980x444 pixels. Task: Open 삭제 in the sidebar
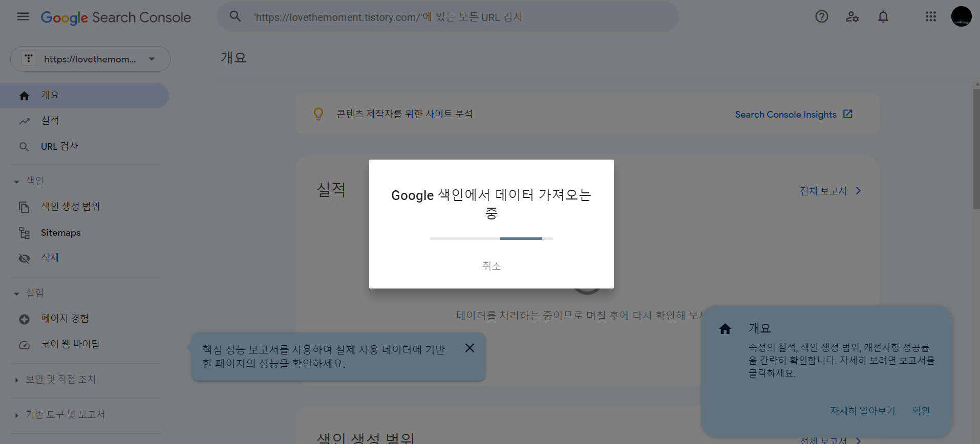[x=84, y=258]
